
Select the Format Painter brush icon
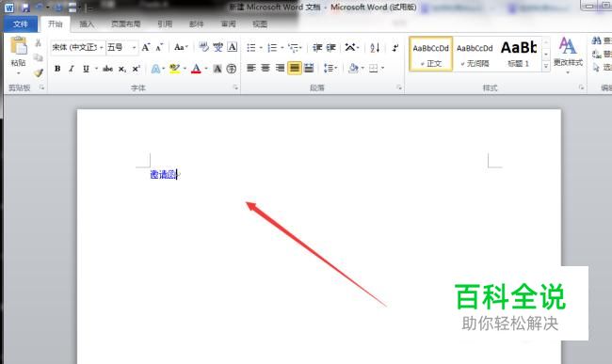[x=38, y=72]
